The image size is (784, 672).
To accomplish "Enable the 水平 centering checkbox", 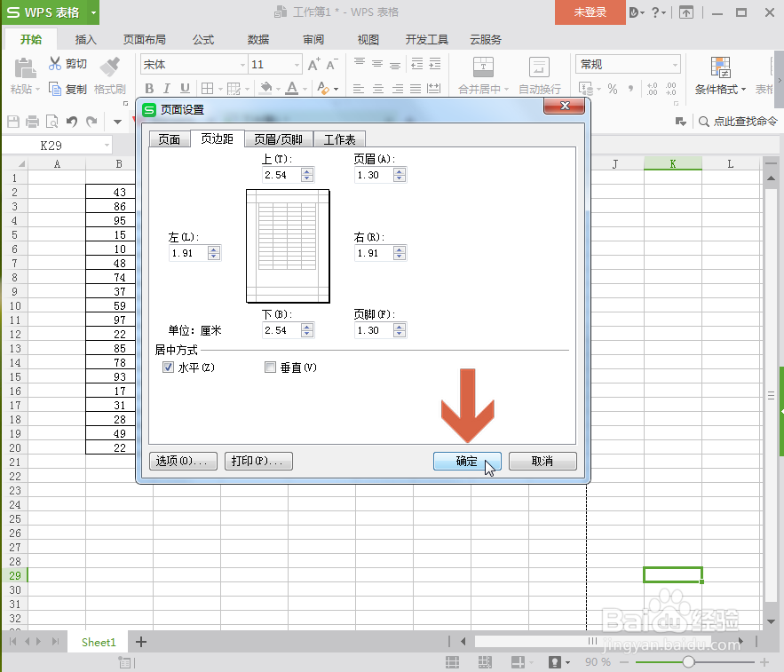I will (x=168, y=367).
